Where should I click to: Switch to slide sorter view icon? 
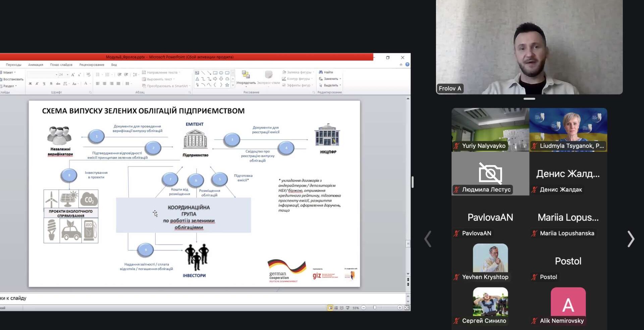[x=336, y=308]
